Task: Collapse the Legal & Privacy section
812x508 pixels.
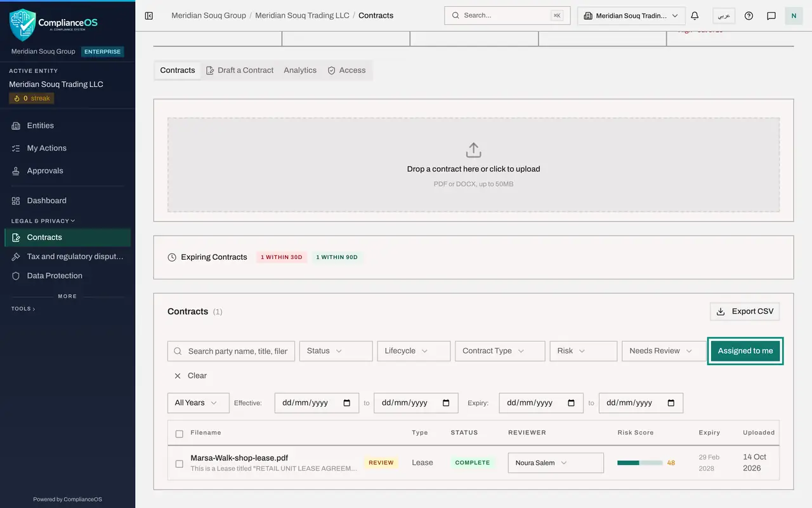Action: click(43, 221)
